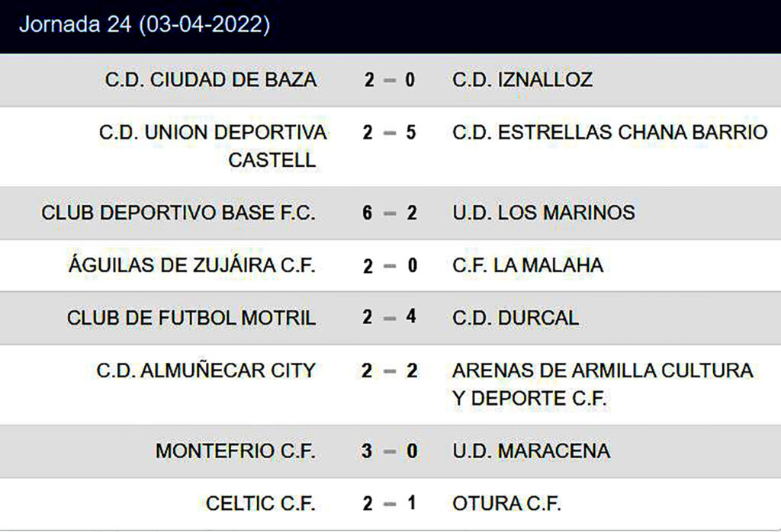
Task: Open C.D. Ciudad de Baza team
Action: [x=211, y=80]
